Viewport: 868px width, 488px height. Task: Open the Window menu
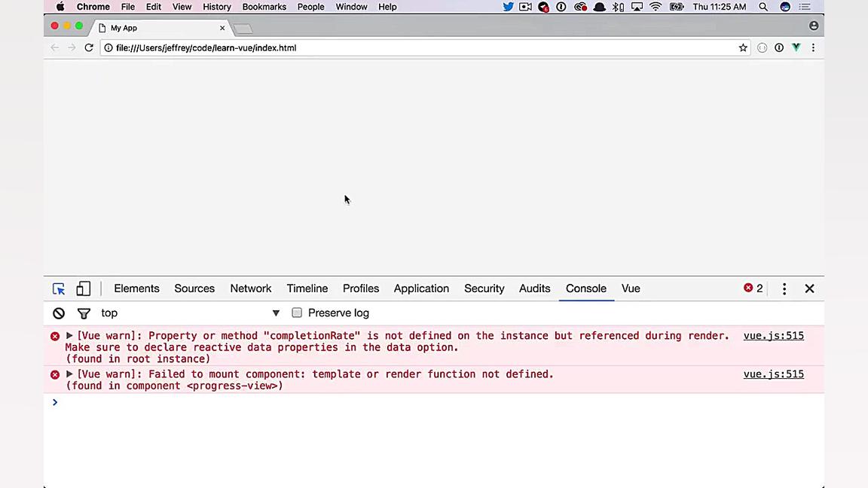coord(351,7)
